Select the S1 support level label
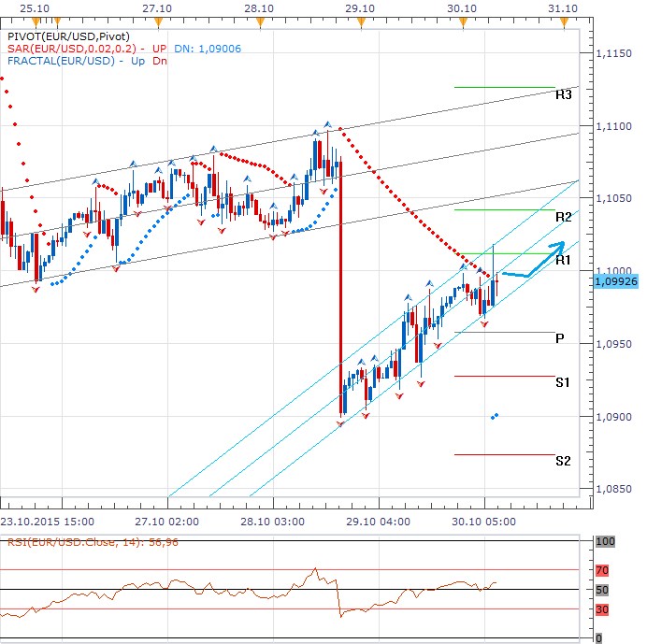 tap(563, 382)
